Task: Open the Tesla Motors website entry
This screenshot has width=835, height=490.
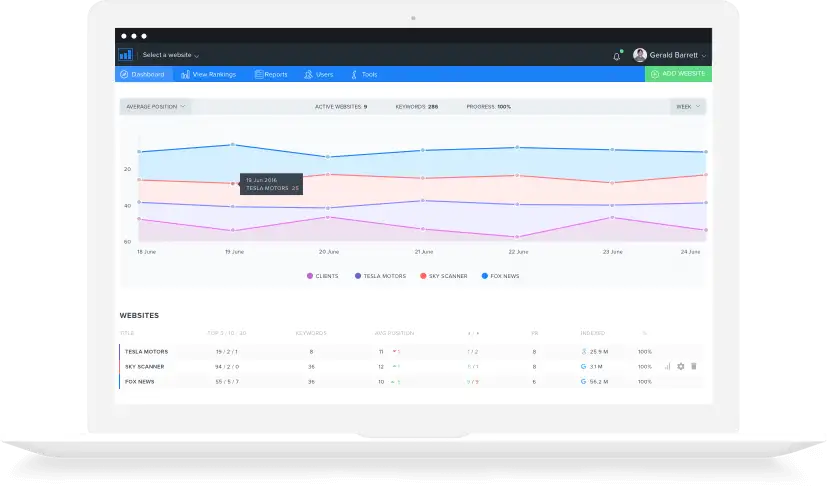Action: [x=146, y=351]
